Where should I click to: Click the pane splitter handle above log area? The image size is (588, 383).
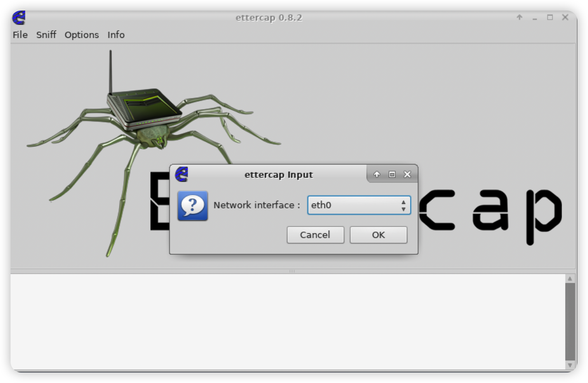pos(292,271)
